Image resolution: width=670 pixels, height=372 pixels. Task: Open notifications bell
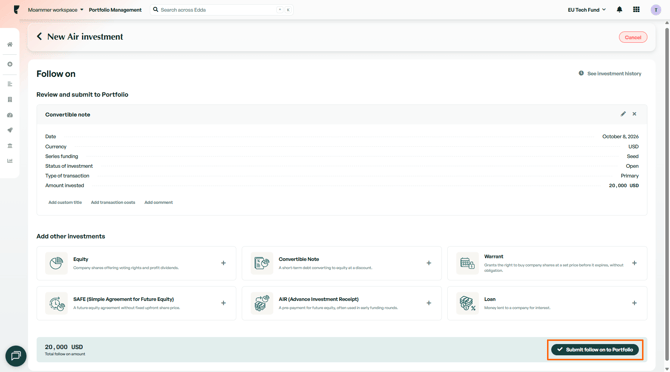619,9
